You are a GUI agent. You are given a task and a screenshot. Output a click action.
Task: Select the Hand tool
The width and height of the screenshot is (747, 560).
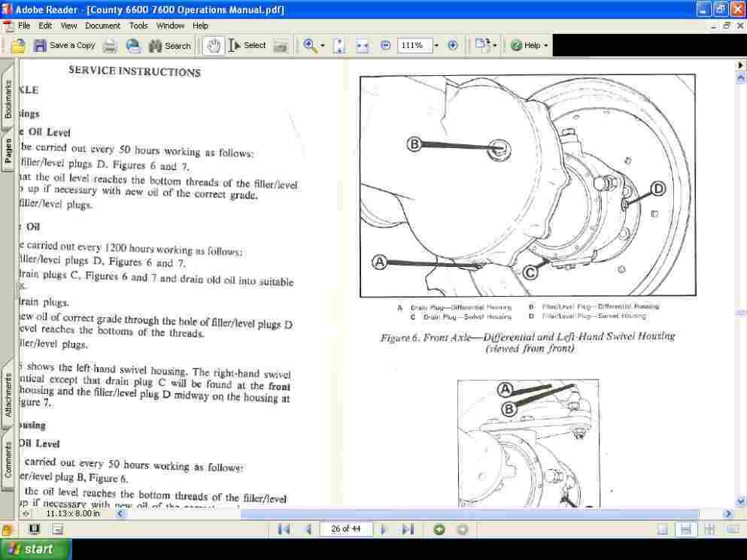pos(213,46)
